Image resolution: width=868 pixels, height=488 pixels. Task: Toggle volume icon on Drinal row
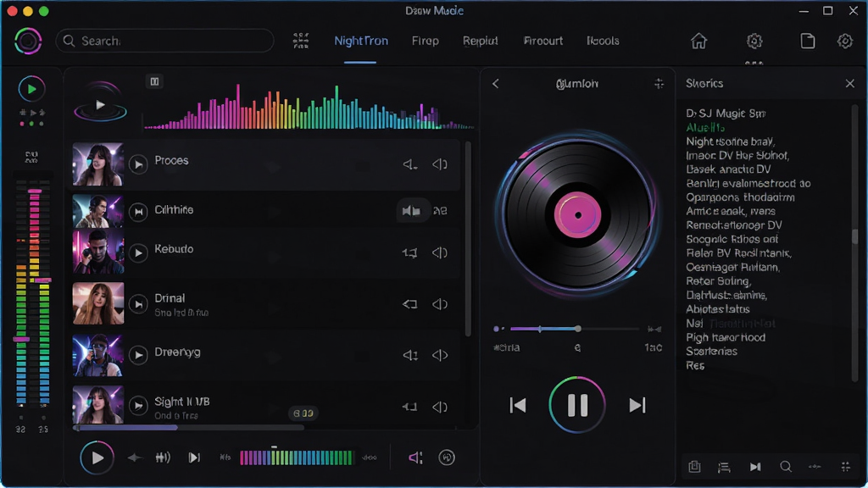[x=440, y=304]
